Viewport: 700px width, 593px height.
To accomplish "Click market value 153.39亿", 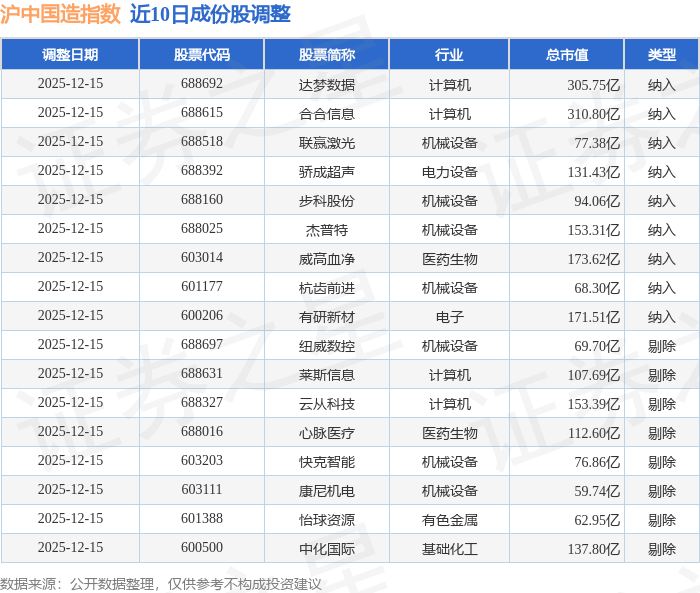I will pos(593,404).
